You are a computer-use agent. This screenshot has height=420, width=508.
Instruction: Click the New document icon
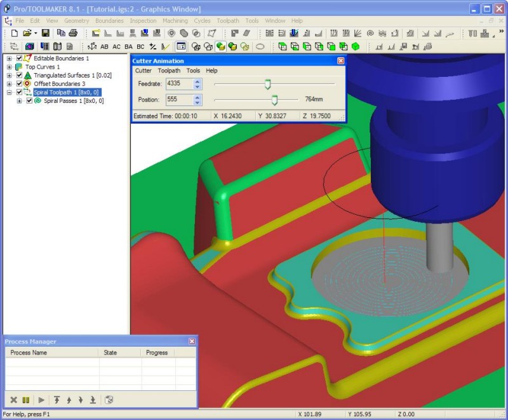pos(14,33)
